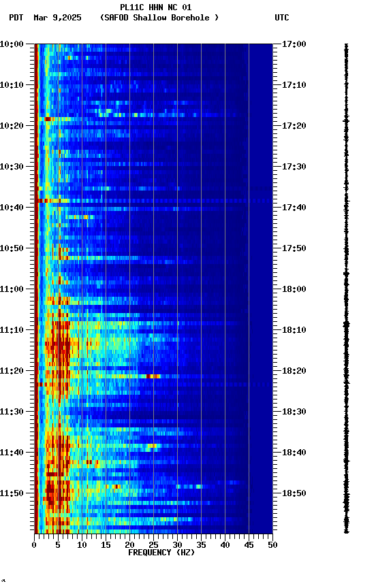Click the 18:30 UTC time label
This screenshot has width=376, height=588.
294,412
